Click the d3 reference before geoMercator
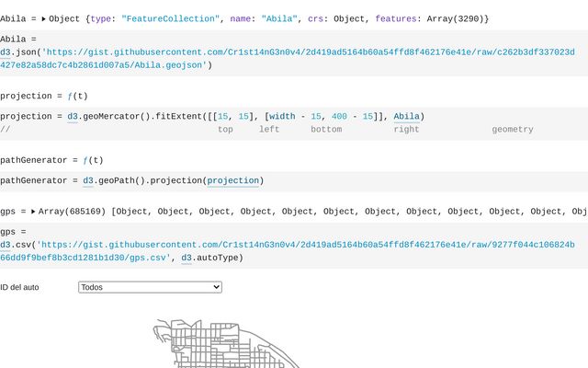 [x=73, y=117]
